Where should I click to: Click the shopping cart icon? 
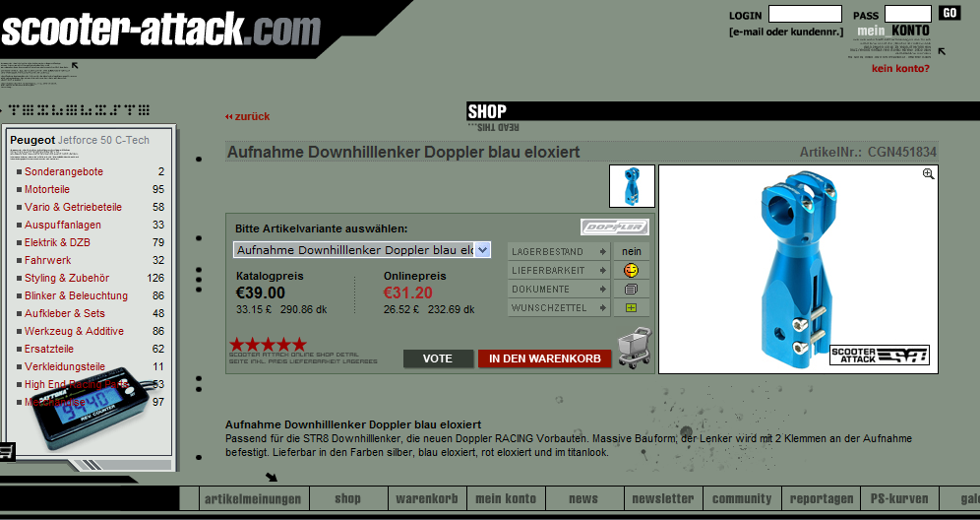coord(634,348)
